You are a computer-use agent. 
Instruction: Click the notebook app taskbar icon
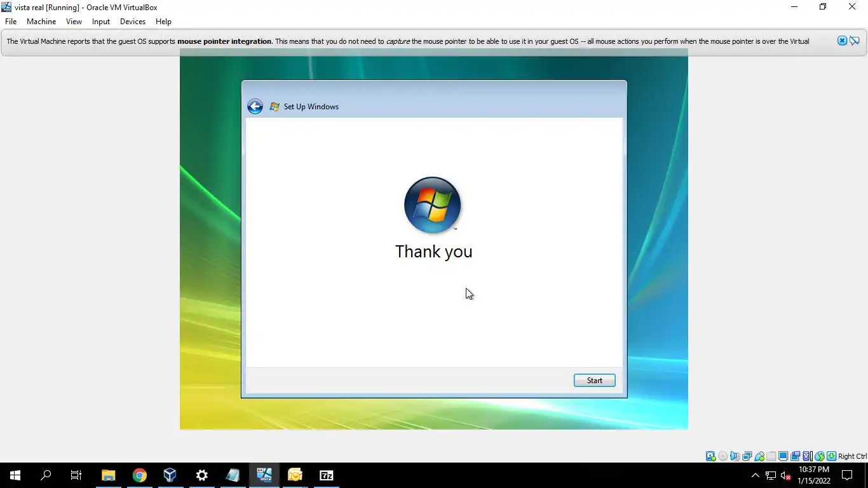tap(233, 475)
